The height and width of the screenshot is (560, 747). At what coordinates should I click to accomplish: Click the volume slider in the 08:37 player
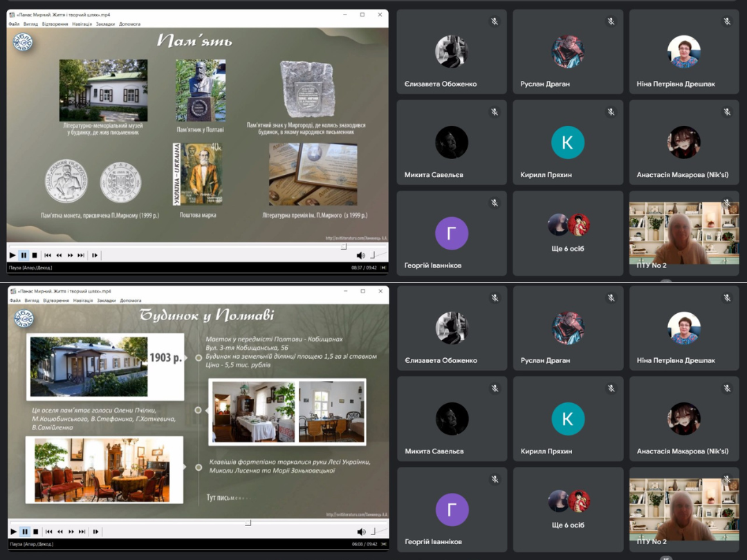378,255
